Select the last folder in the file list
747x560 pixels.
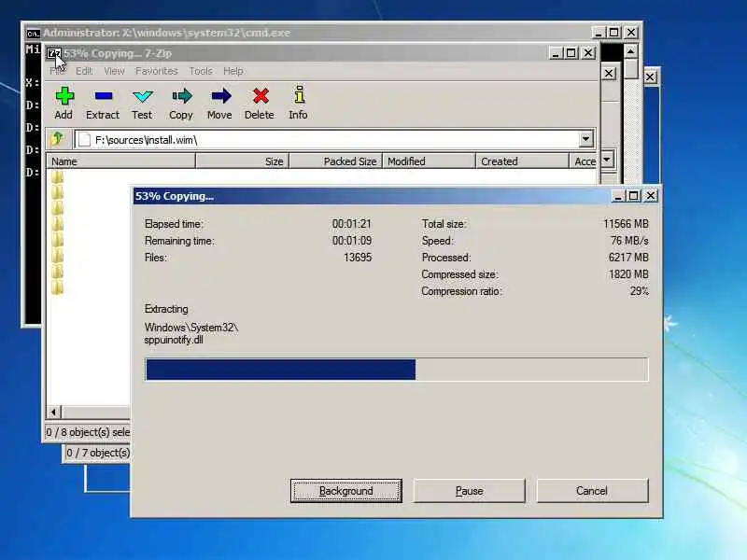(58, 287)
